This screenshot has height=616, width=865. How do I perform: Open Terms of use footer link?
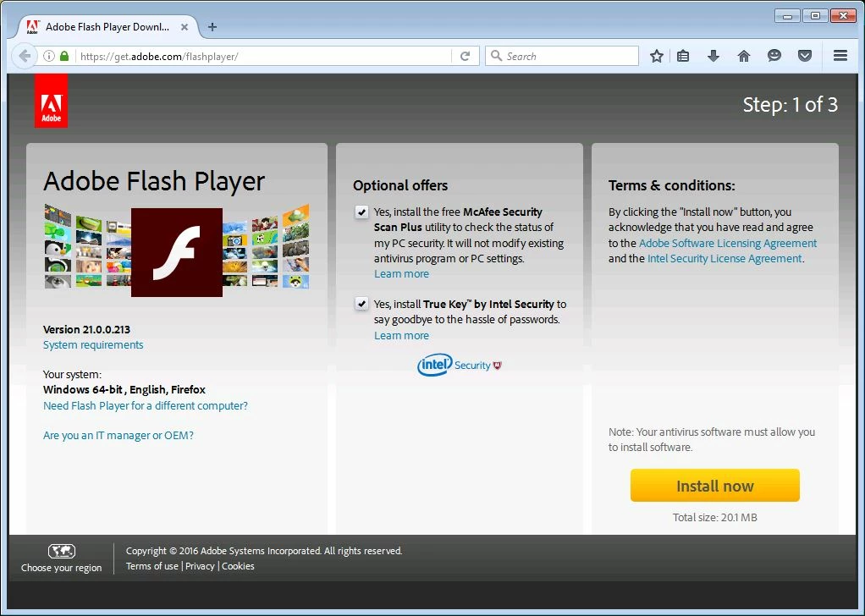(x=152, y=566)
